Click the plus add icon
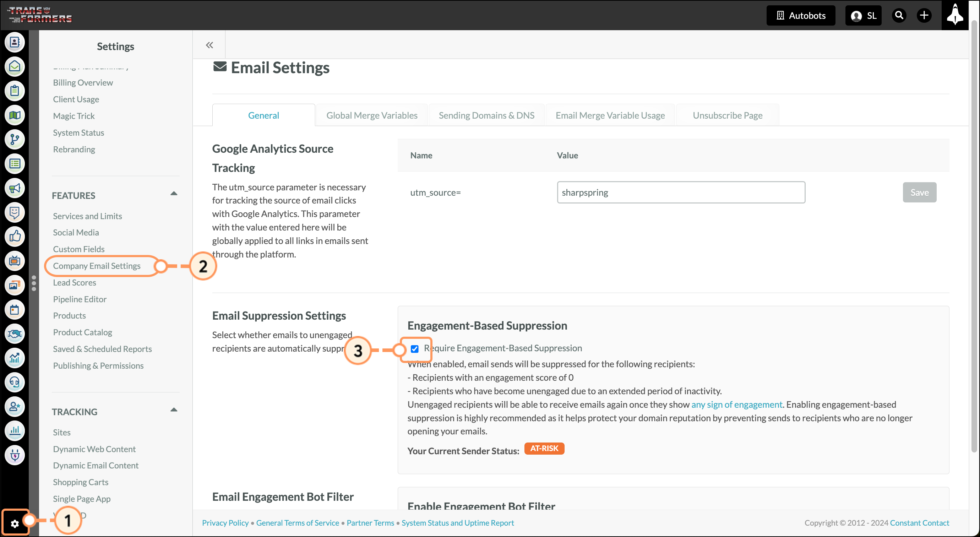 pos(924,15)
